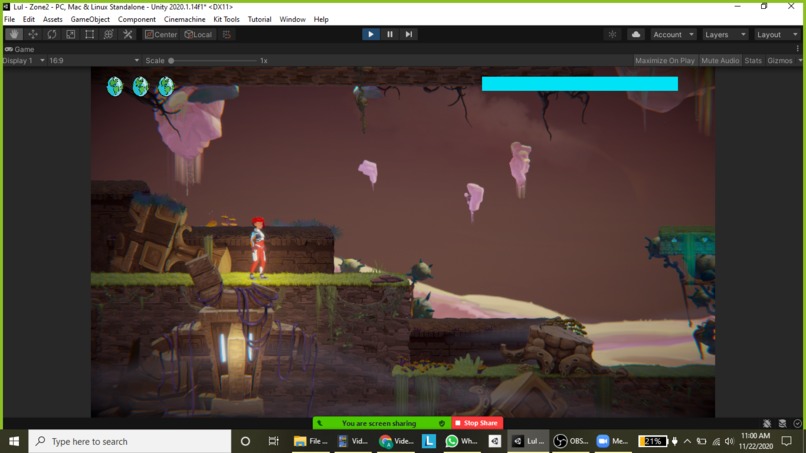The width and height of the screenshot is (806, 453).
Task: Click the checkmark status icon bottom right
Action: click(x=797, y=423)
